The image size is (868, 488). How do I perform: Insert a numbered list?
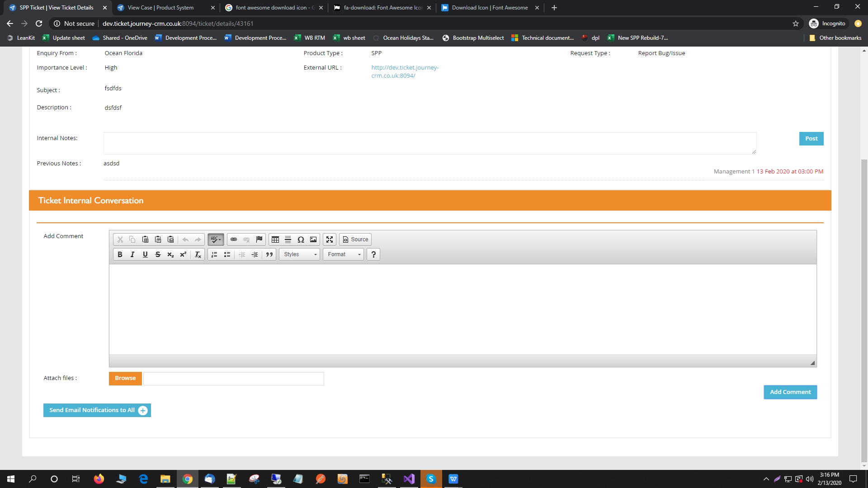tap(214, 254)
